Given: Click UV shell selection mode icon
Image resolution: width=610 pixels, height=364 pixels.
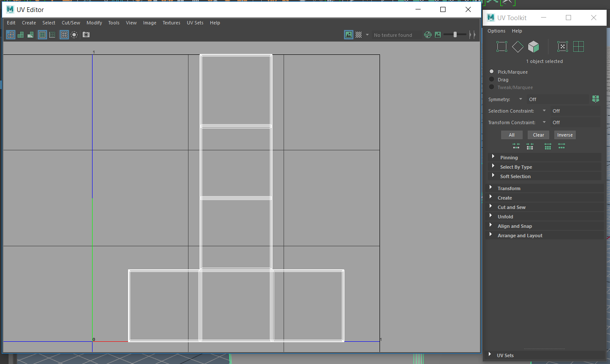Looking at the screenshot, I should (x=562, y=47).
